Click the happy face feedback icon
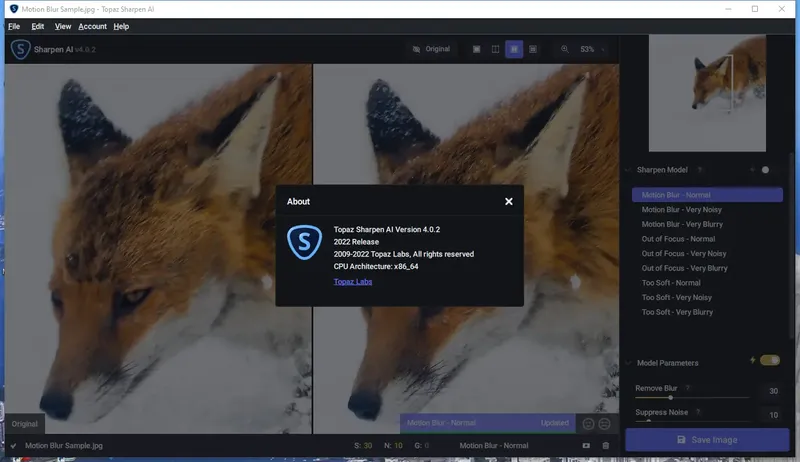The image size is (800, 462). 588,424
